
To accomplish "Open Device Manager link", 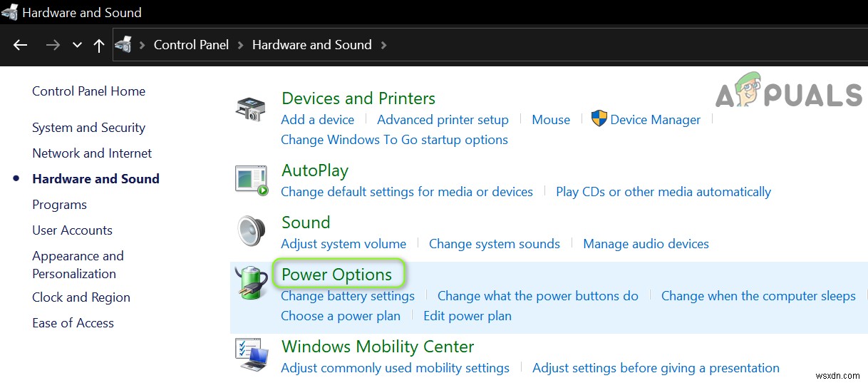I will coord(655,120).
